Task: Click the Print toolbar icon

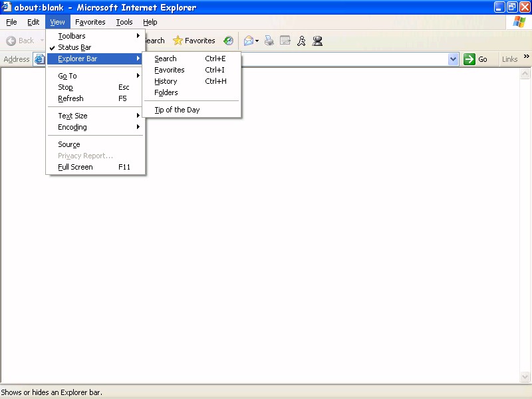Action: point(269,41)
